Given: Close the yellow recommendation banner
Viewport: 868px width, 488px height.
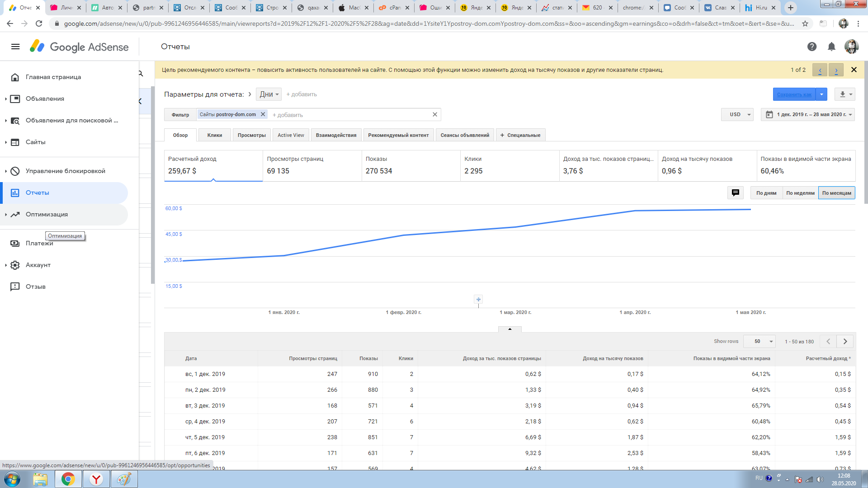Looking at the screenshot, I should (x=854, y=70).
